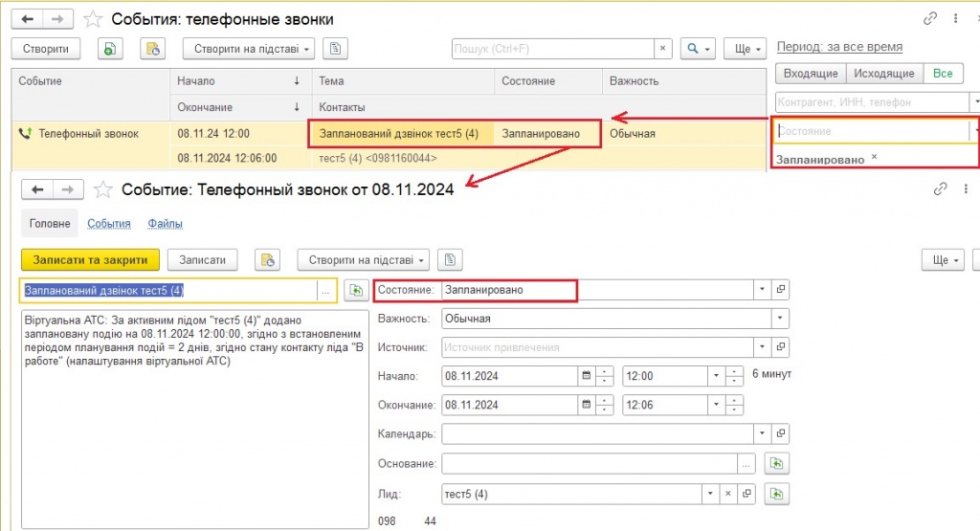The width and height of the screenshot is (980, 531).
Task: Increase Окончание time with the stepper arrows
Action: tap(734, 401)
